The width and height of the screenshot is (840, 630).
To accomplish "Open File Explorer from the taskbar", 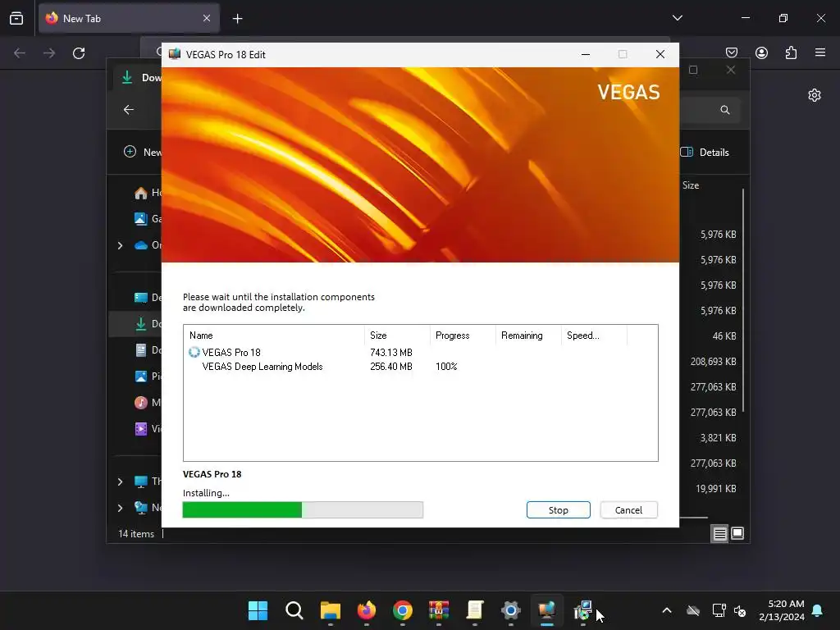I will pos(330,610).
